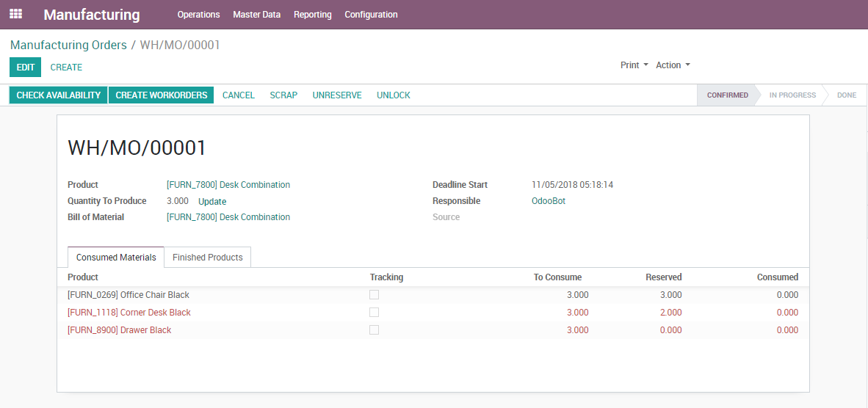Select the Consumed Materials tab
The width and height of the screenshot is (868, 408).
tap(116, 258)
